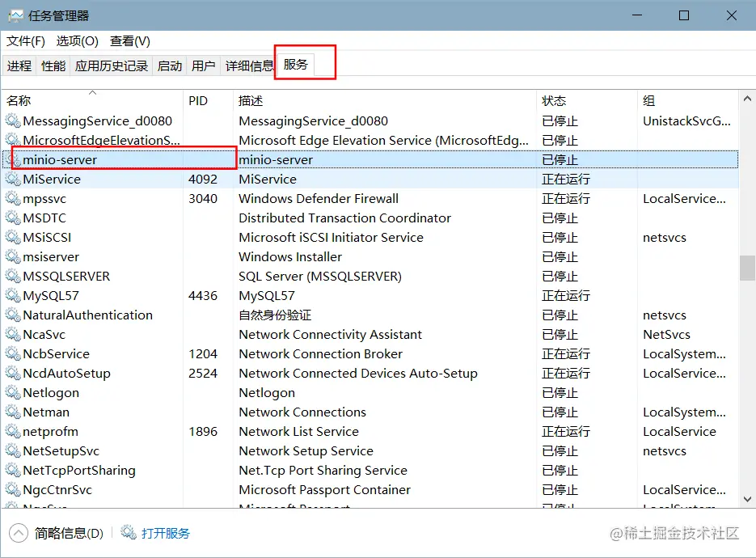Click the 正在运行 status of NcdAutoSetup
This screenshot has width=756, height=558.
(x=565, y=373)
